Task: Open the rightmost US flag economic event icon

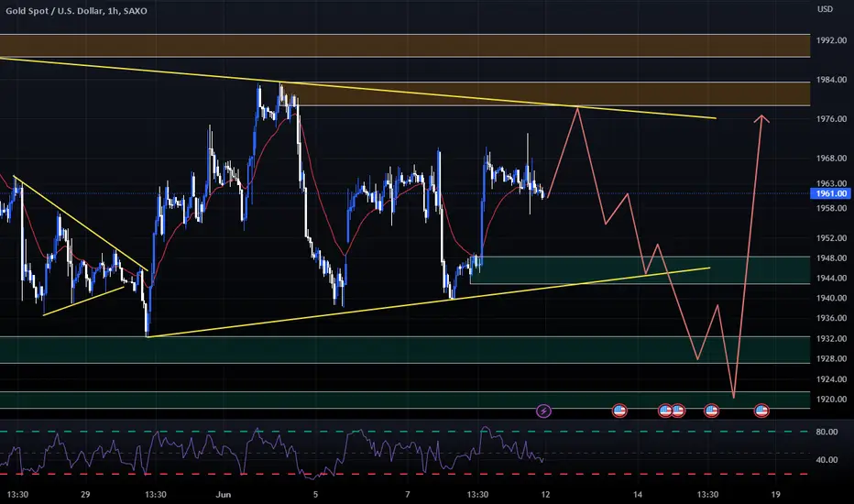Action: point(761,411)
